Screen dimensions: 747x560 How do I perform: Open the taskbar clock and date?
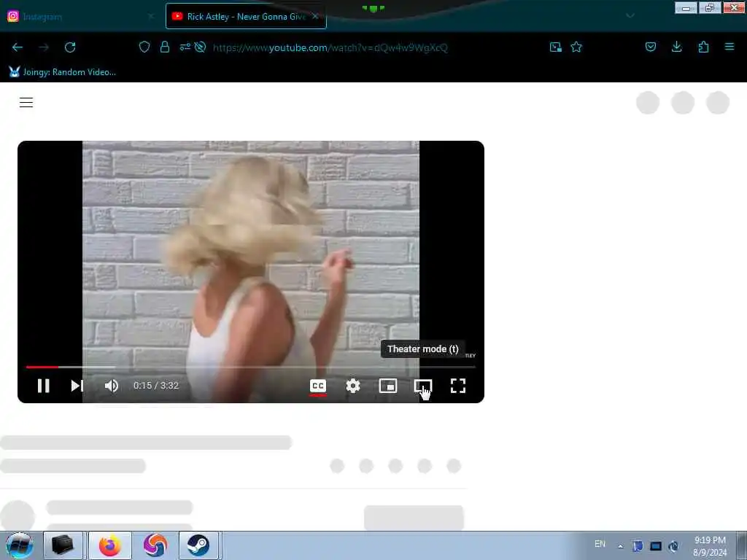tap(710, 546)
